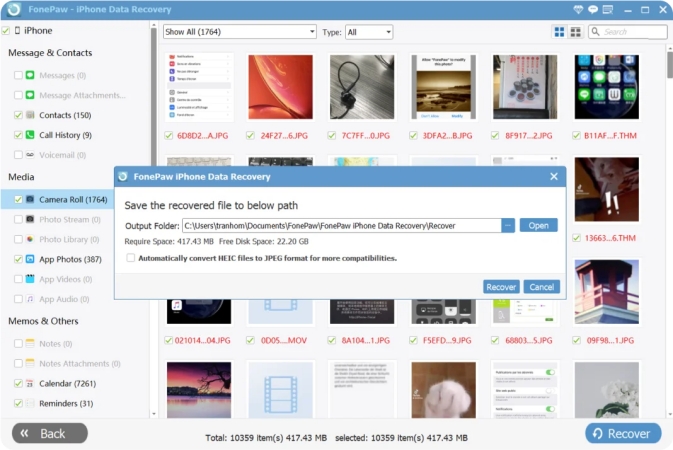Click the Photo Library colorful icon
Image resolution: width=673 pixels, height=450 pixels.
point(30,239)
